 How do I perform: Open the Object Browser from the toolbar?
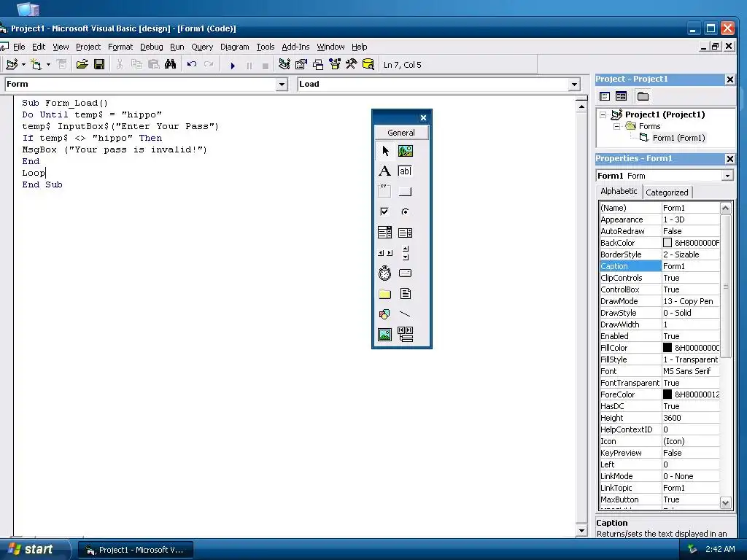[x=335, y=64]
